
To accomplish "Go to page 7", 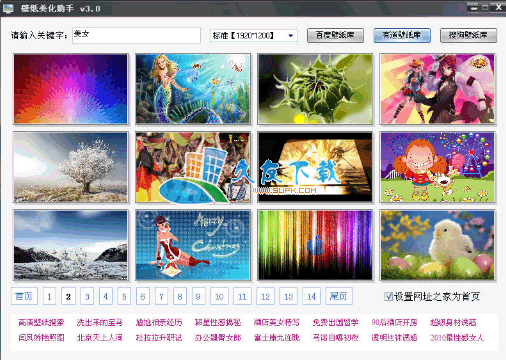I will click(x=161, y=296).
